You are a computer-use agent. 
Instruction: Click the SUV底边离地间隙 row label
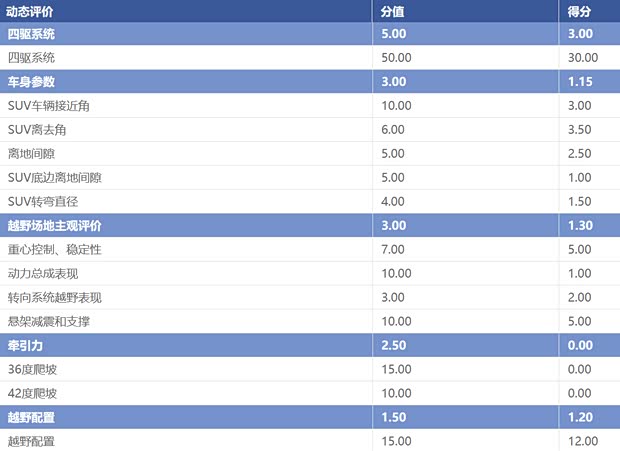pyautogui.click(x=54, y=177)
